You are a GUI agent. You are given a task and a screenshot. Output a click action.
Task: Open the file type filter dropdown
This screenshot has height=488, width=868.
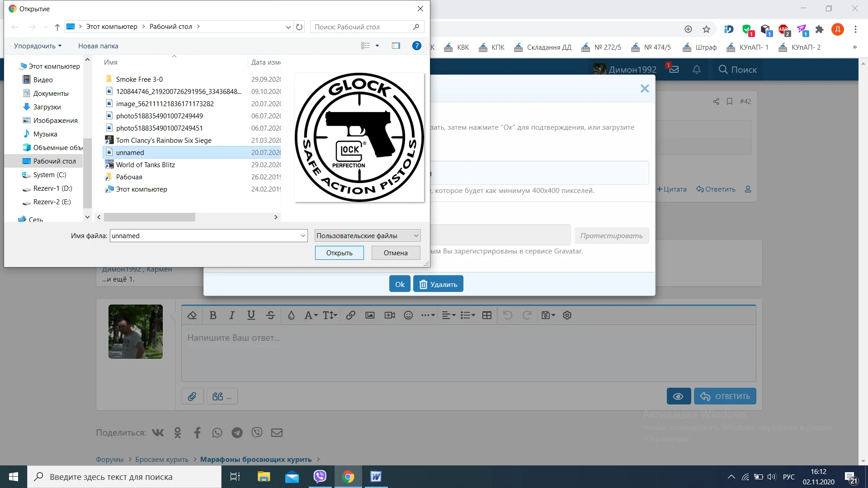(x=368, y=235)
